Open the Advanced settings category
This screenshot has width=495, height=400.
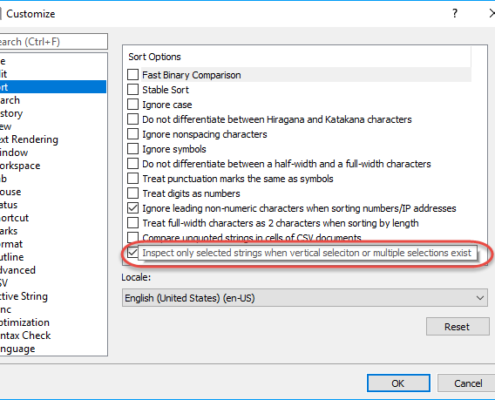click(x=18, y=270)
